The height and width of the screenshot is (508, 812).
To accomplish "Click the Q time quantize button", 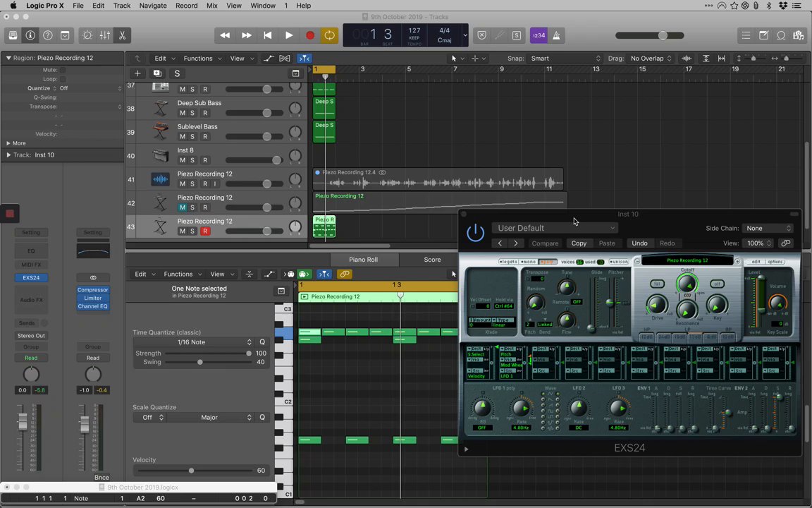I will coord(262,342).
